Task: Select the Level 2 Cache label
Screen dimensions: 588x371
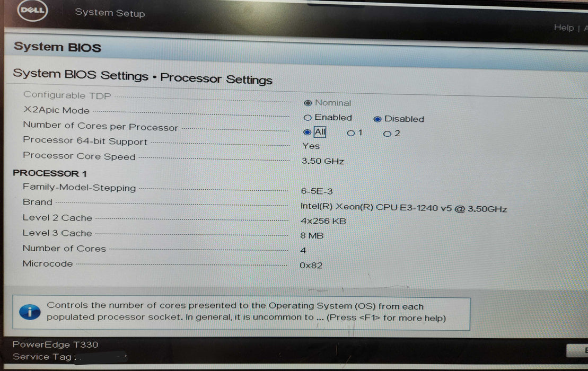Action: point(57,218)
